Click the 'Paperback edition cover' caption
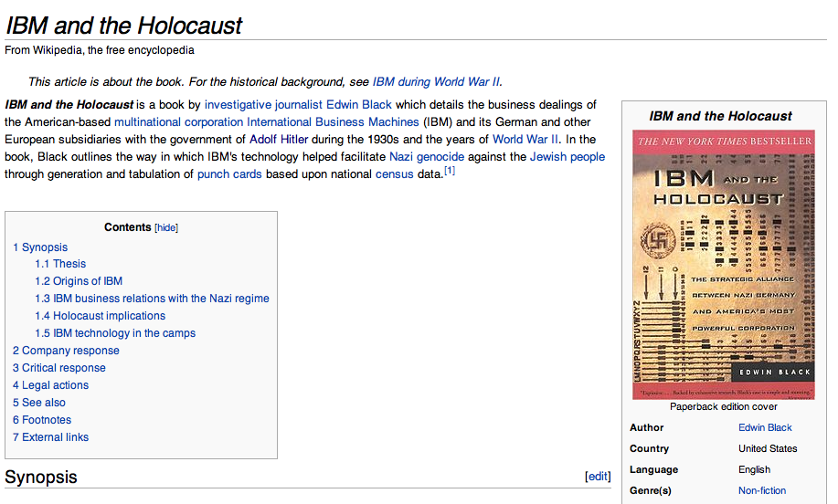This screenshot has width=838, height=504. pyautogui.click(x=724, y=407)
